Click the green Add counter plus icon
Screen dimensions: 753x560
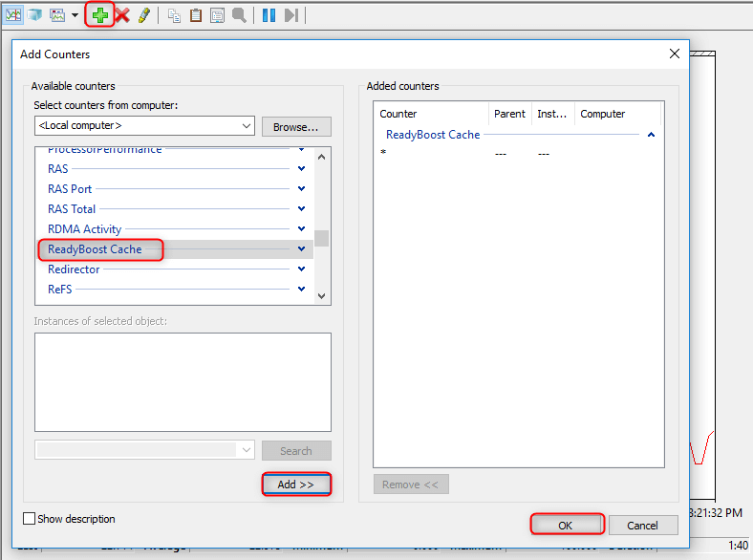pos(100,15)
